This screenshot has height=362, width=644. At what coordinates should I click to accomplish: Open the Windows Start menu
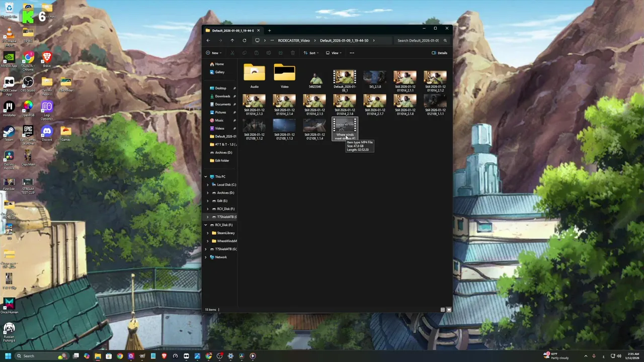[8, 356]
